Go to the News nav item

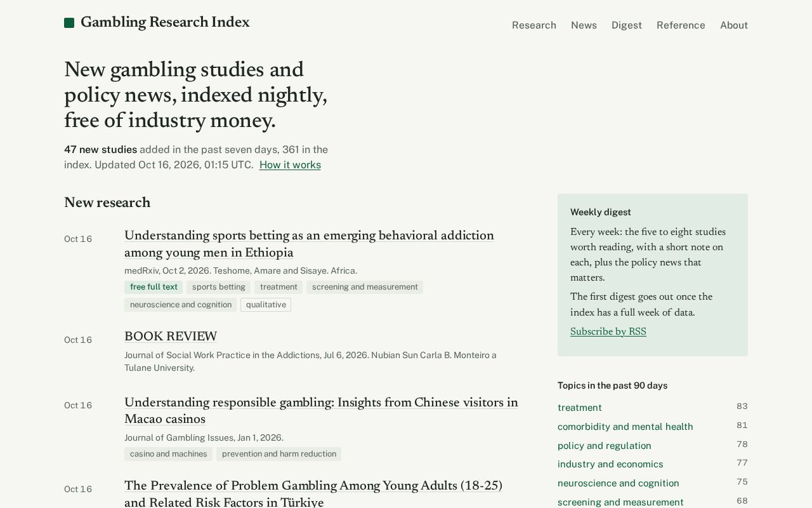click(x=584, y=25)
